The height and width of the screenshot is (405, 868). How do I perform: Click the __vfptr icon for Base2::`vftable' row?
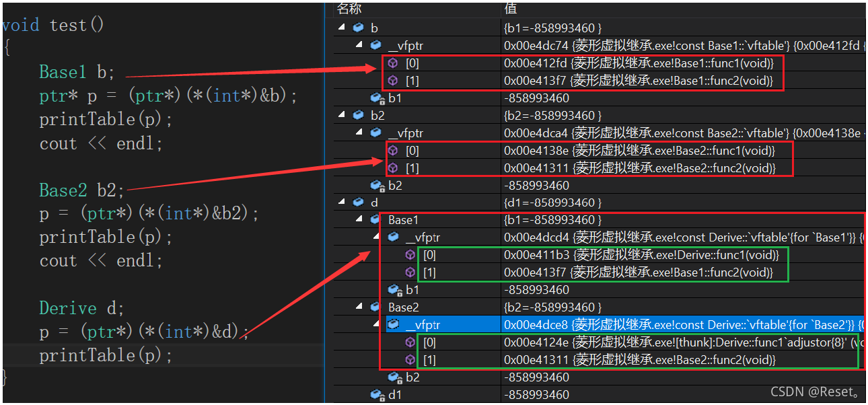(375, 133)
